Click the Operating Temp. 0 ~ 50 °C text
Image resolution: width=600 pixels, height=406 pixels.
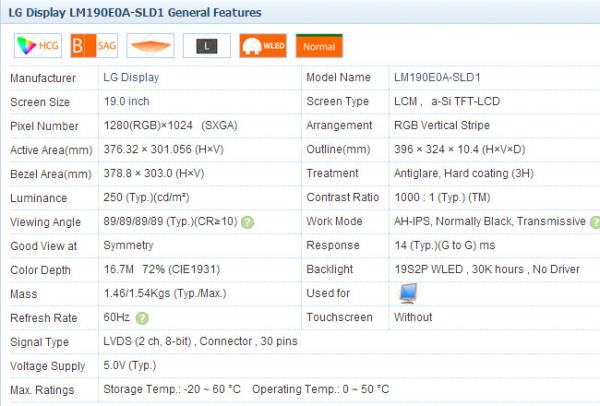coord(320,389)
